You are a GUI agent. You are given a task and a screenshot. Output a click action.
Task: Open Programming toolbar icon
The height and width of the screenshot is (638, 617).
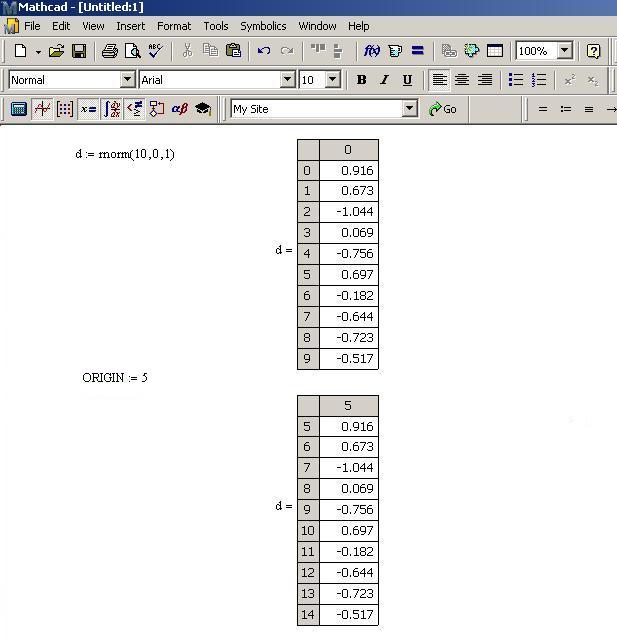(x=157, y=109)
